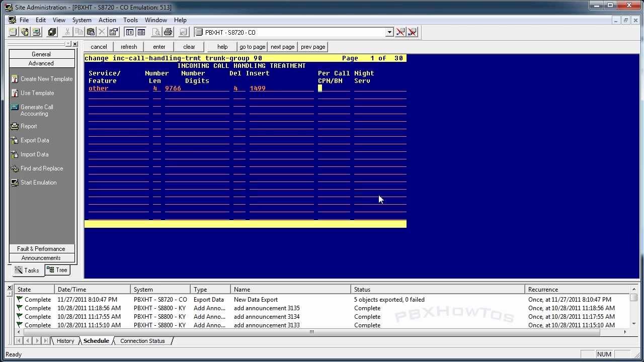Open the System menu

(x=82, y=20)
